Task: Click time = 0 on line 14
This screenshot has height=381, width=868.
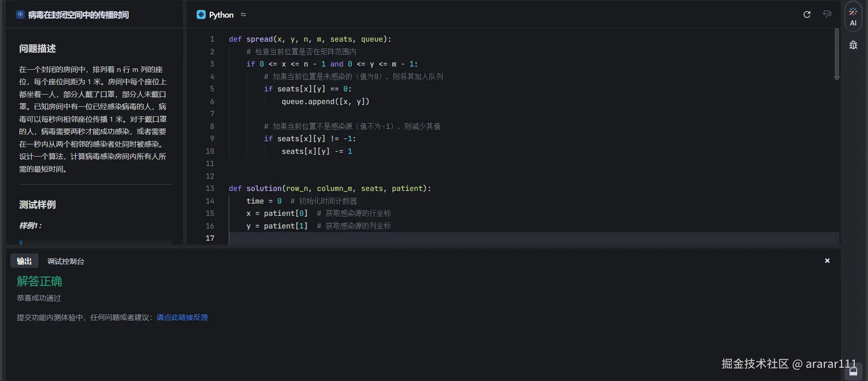Action: pyautogui.click(x=264, y=201)
